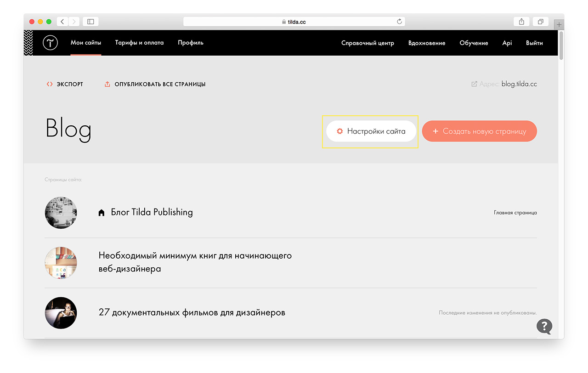Open Настройки сайта button
The width and height of the screenshot is (588, 373).
click(x=371, y=131)
